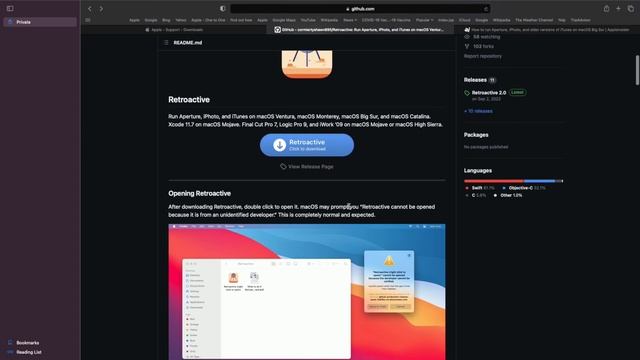Click download arrow icon in Retroactive button
The width and height of the screenshot is (640, 360).
click(280, 145)
